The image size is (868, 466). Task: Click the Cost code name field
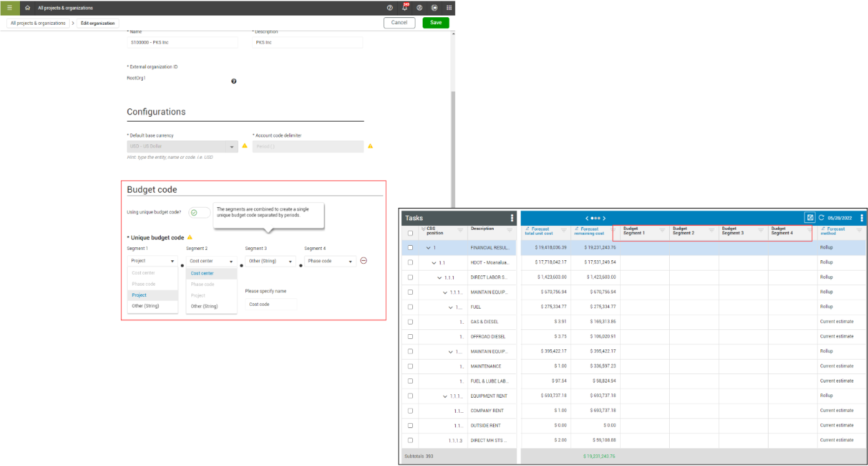point(271,304)
